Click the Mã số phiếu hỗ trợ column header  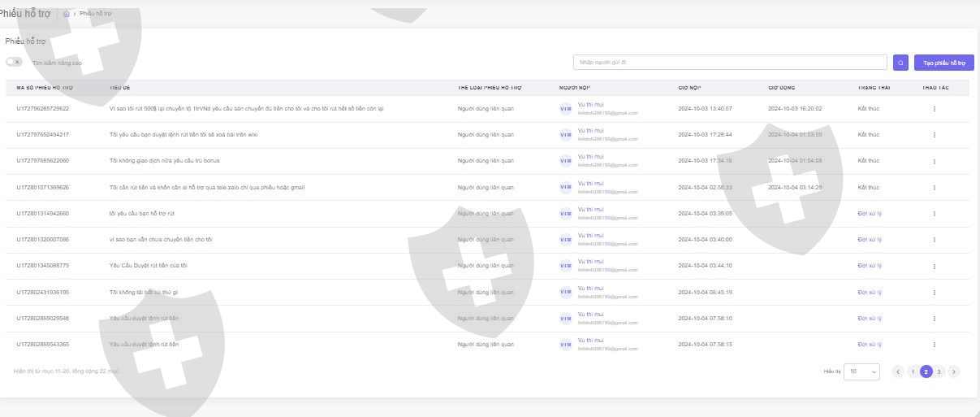pyautogui.click(x=45, y=87)
